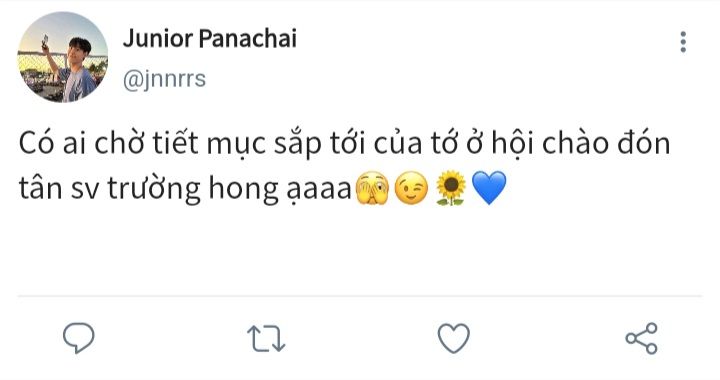Click the words "tân sv trường" in tweet
Viewport: 720px width, 380px height.
point(110,189)
